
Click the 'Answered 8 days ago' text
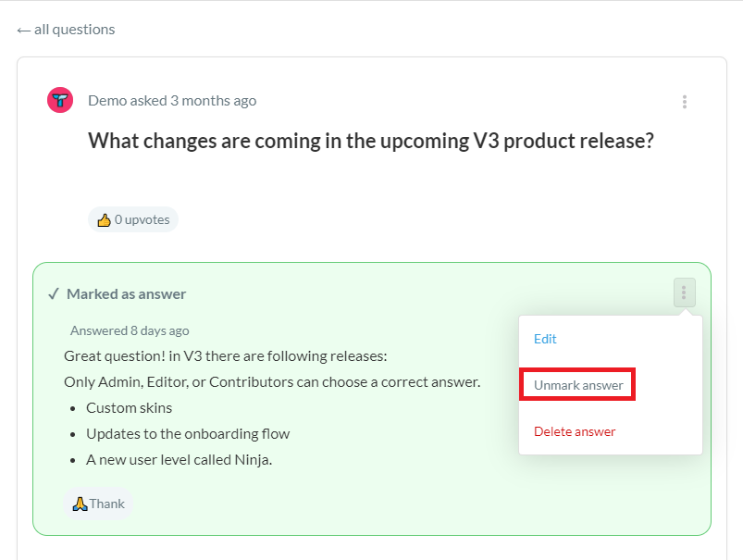tap(130, 330)
